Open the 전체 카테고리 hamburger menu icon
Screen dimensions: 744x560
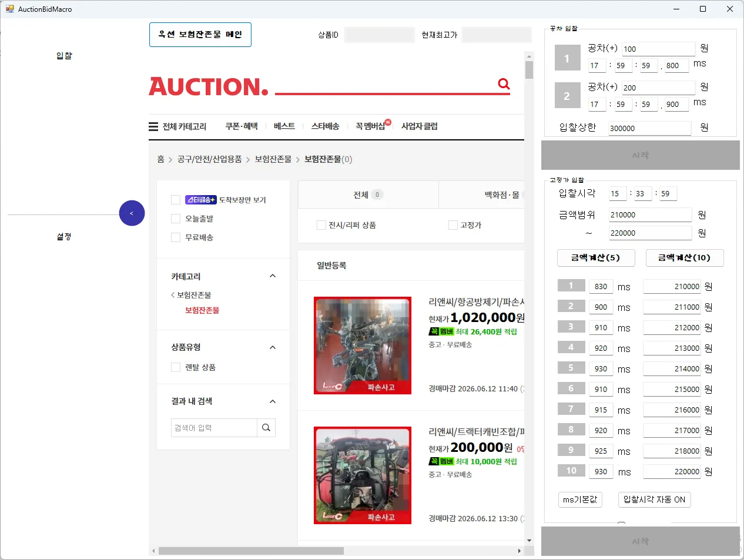(153, 126)
